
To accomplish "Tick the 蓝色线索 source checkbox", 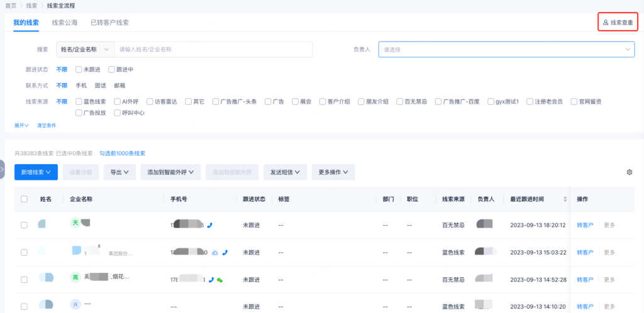I will [79, 101].
